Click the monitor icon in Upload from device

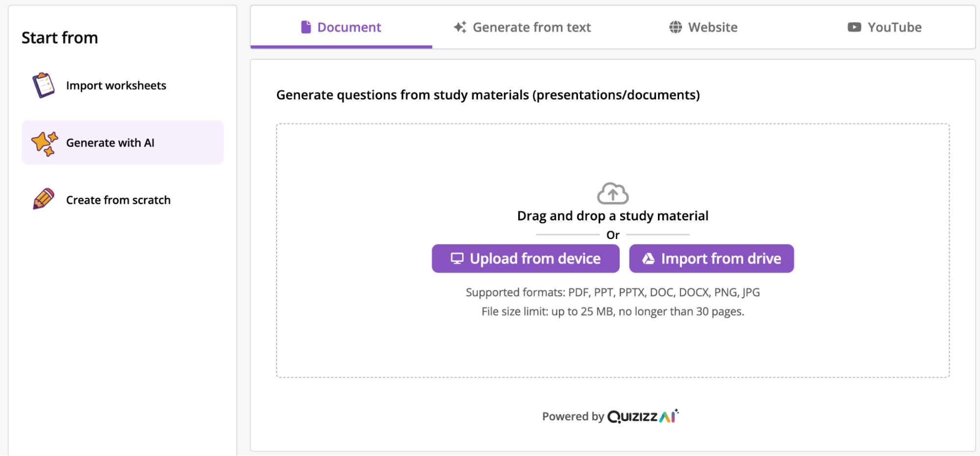457,258
